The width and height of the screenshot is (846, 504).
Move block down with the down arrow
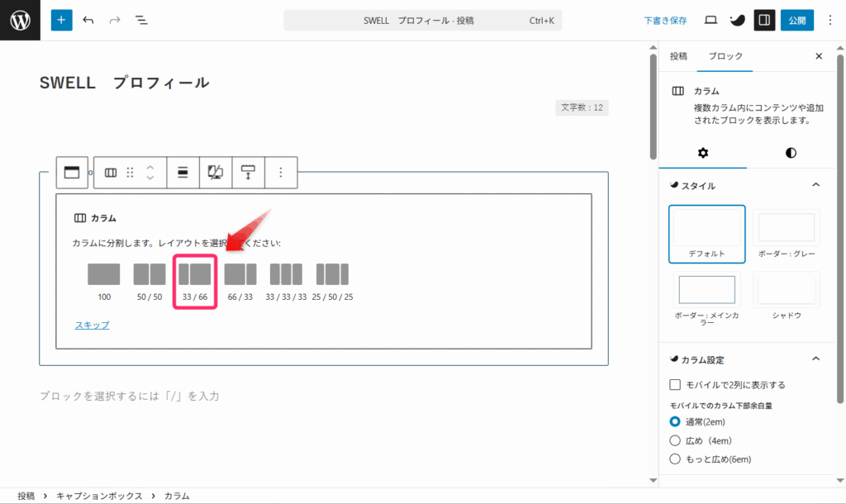pyautogui.click(x=150, y=178)
